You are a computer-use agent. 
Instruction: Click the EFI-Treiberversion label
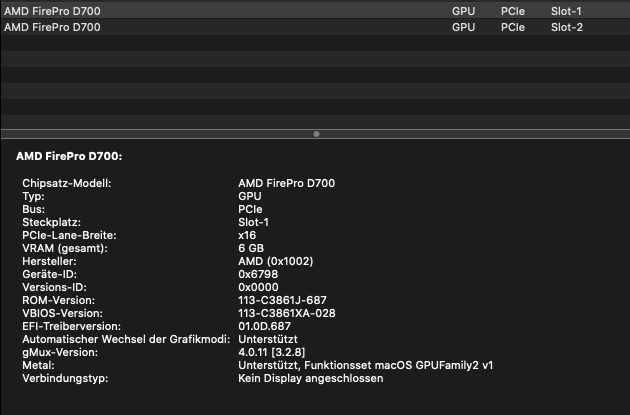pyautogui.click(x=72, y=326)
